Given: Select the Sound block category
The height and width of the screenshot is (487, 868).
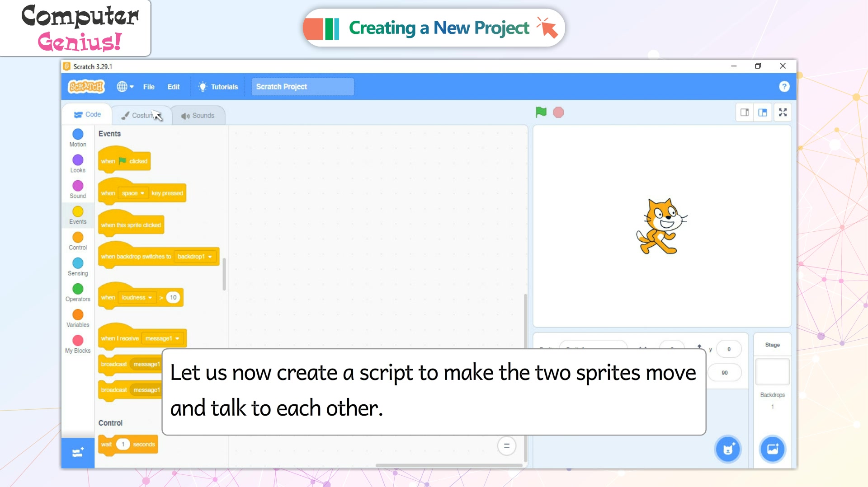Looking at the screenshot, I should pos(78,189).
